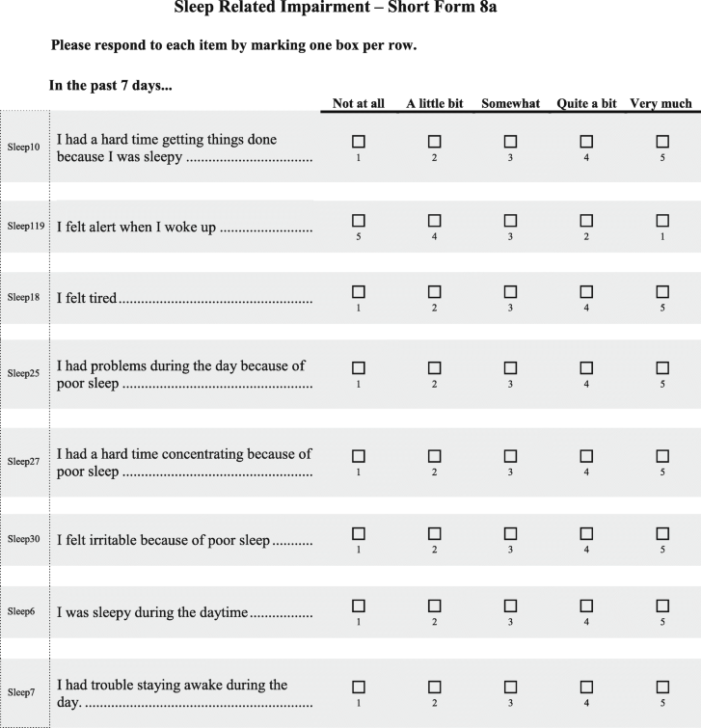Image resolution: width=701 pixels, height=728 pixels.
Task: Check 'Very much' for trouble staying awake
Action: pyautogui.click(x=662, y=687)
